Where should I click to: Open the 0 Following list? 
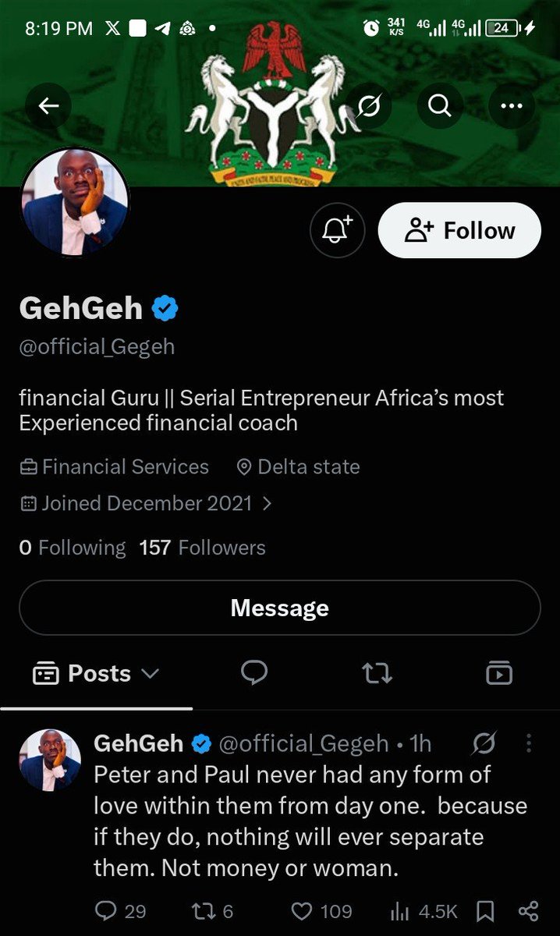(x=72, y=548)
